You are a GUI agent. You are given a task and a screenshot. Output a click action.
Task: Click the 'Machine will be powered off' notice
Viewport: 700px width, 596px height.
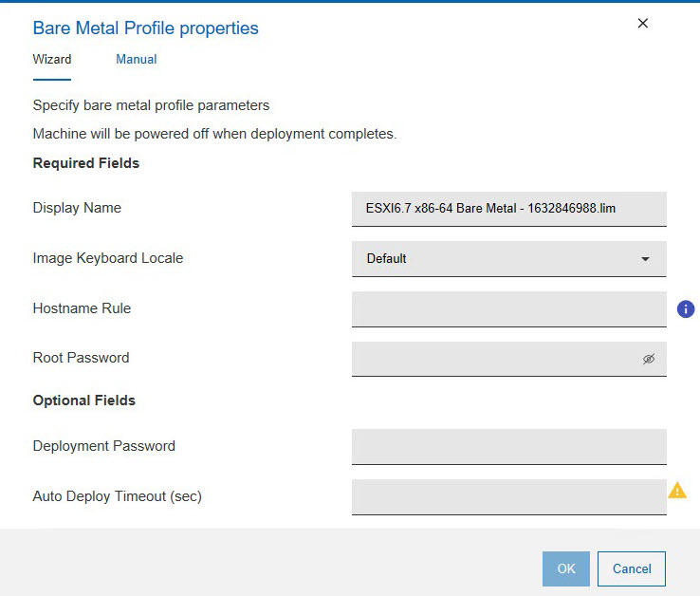214,134
